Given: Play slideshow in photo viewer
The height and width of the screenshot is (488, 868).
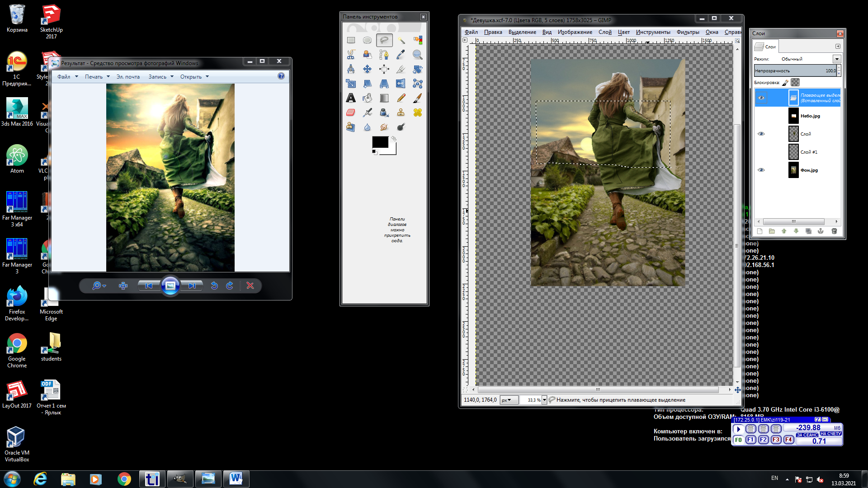Looking at the screenshot, I should tap(170, 286).
